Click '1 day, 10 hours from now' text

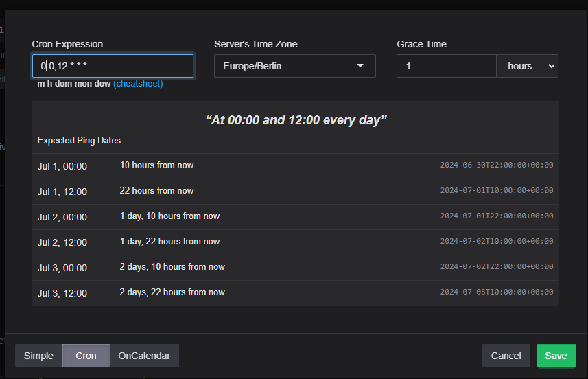(170, 216)
